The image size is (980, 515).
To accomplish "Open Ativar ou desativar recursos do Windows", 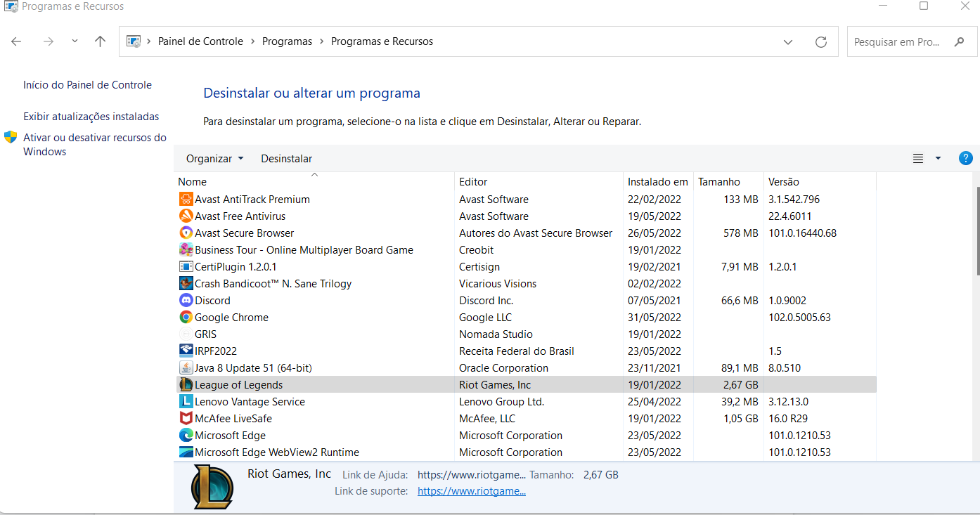I will pyautogui.click(x=95, y=145).
